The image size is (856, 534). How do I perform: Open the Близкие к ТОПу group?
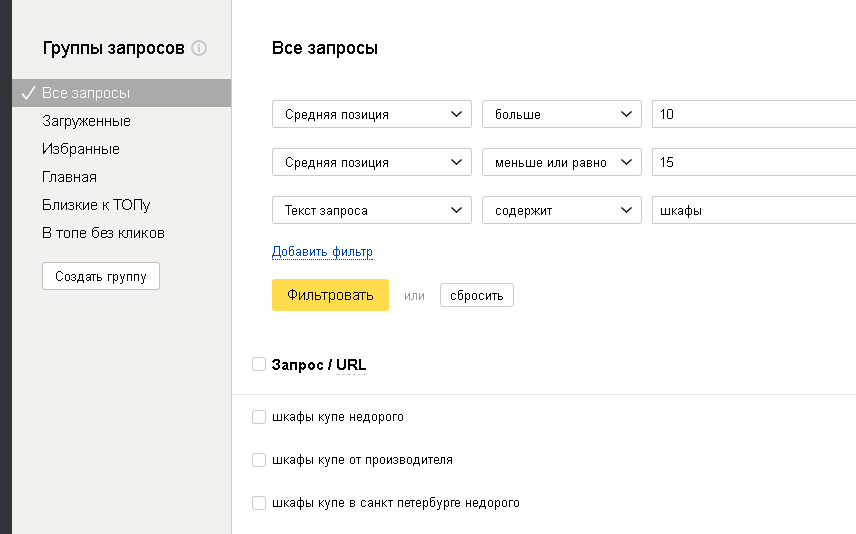coord(96,205)
